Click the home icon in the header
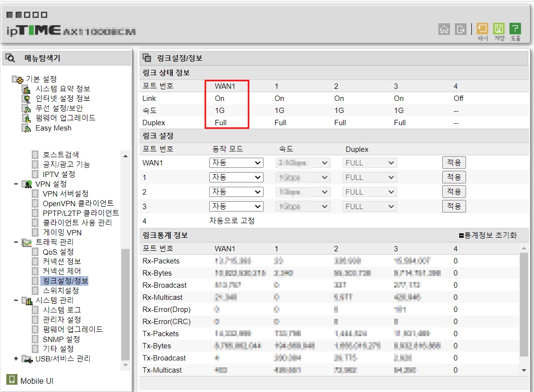Viewport: 534px width, 392px height. coord(444,29)
